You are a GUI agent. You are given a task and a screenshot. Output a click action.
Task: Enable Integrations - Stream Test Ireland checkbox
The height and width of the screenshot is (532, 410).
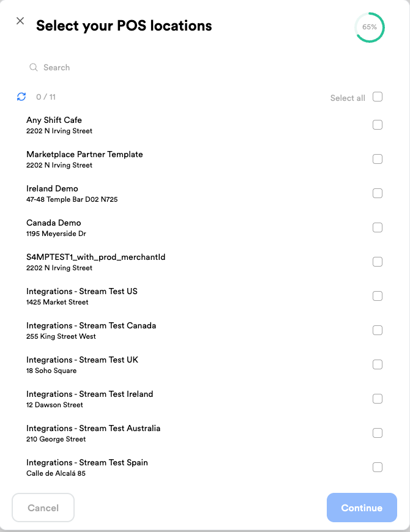[x=378, y=399]
